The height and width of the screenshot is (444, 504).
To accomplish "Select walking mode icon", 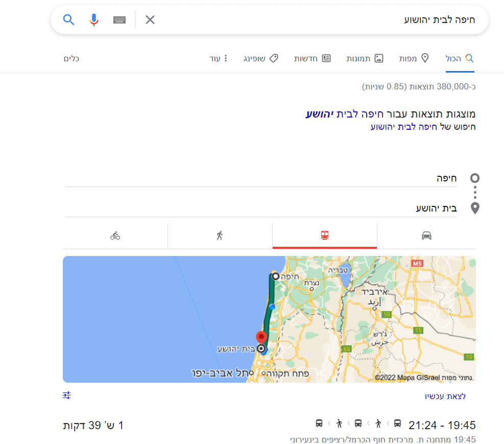I will 220,236.
